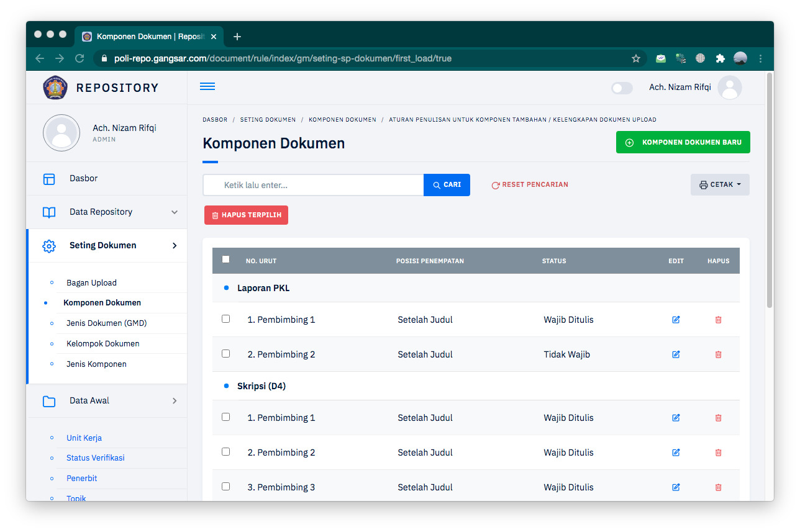Click edit icon for Laporan PKL Pembimbing 1

(x=676, y=320)
